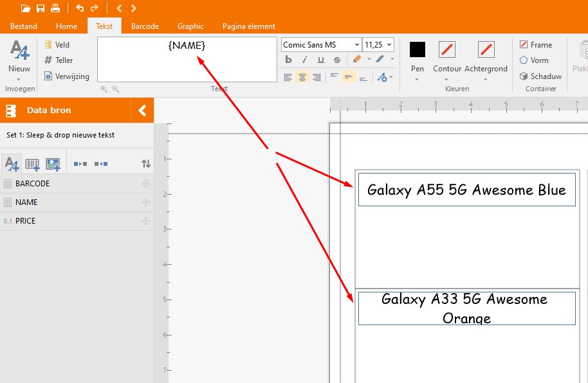Toggle bold formatting

tap(288, 60)
